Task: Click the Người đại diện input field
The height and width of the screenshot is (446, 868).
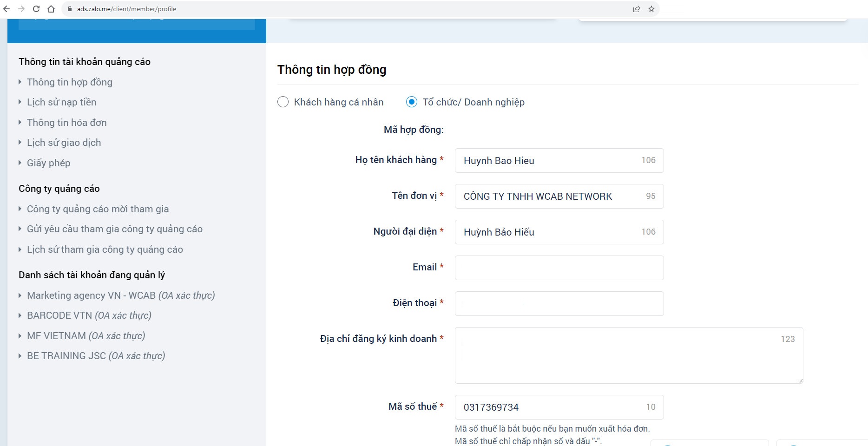Action: click(559, 232)
